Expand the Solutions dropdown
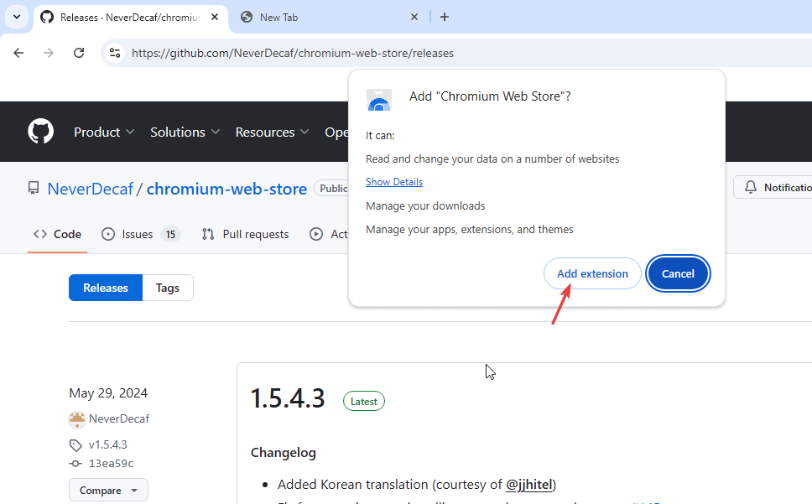 pyautogui.click(x=185, y=132)
